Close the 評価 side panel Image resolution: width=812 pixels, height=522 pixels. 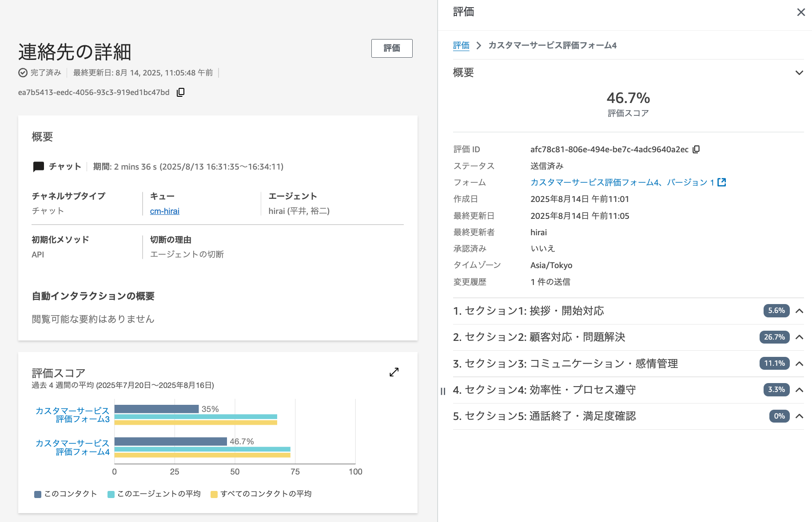[801, 12]
